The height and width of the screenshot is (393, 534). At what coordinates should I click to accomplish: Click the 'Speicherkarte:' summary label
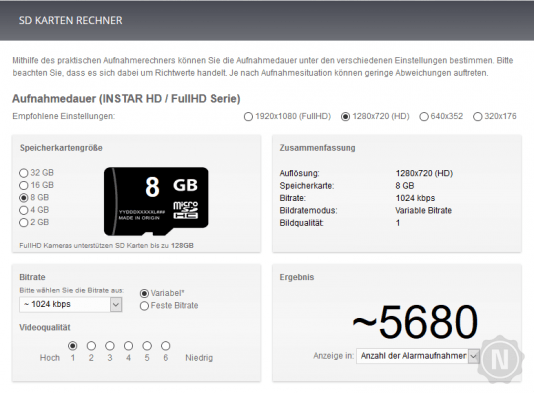tap(307, 186)
